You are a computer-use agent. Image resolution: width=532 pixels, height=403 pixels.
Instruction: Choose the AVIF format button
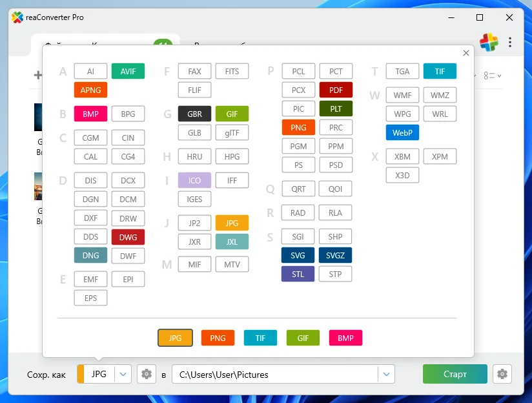coord(128,71)
